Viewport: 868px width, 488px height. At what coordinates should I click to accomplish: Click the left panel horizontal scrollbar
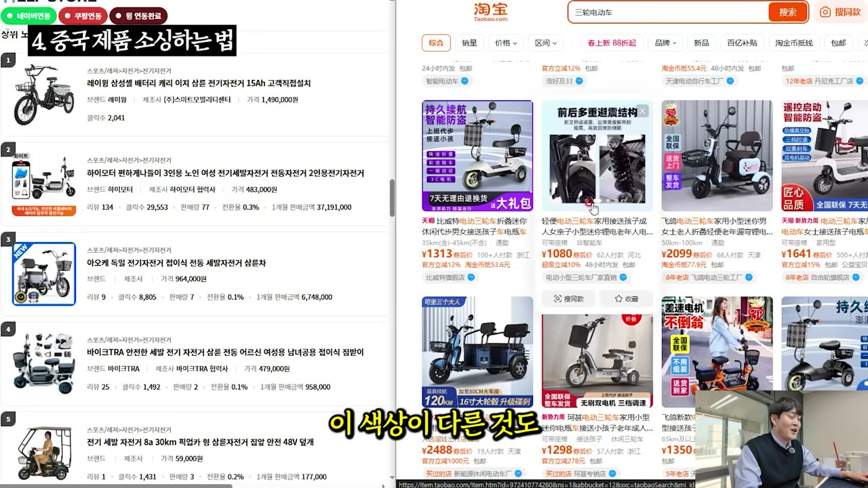pyautogui.click(x=115, y=485)
